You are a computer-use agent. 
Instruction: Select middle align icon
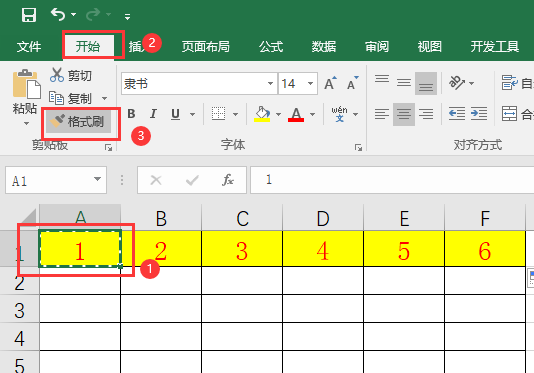[x=404, y=83]
